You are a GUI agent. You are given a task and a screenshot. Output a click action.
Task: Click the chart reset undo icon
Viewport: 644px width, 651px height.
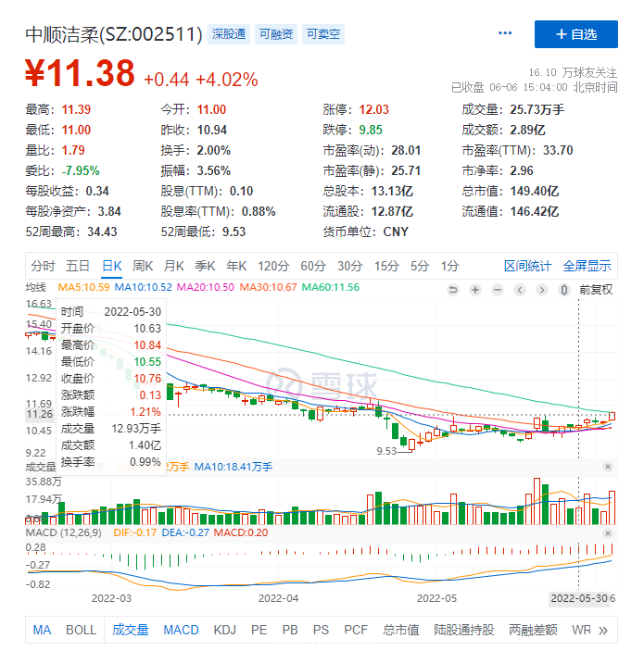click(453, 290)
